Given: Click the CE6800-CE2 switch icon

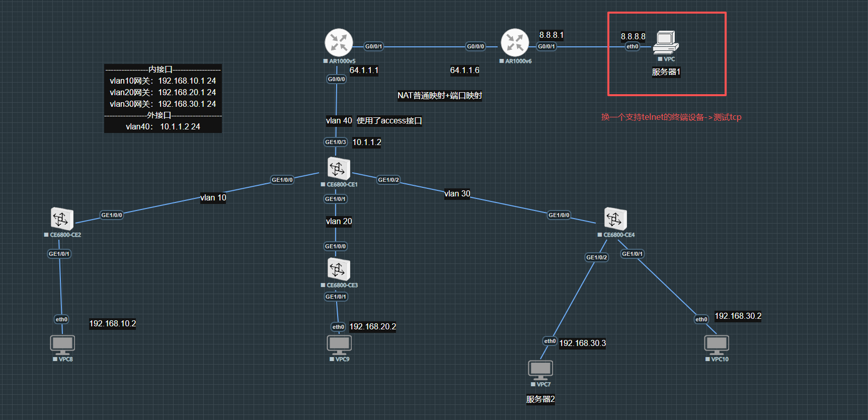Looking at the screenshot, I should coord(62,219).
